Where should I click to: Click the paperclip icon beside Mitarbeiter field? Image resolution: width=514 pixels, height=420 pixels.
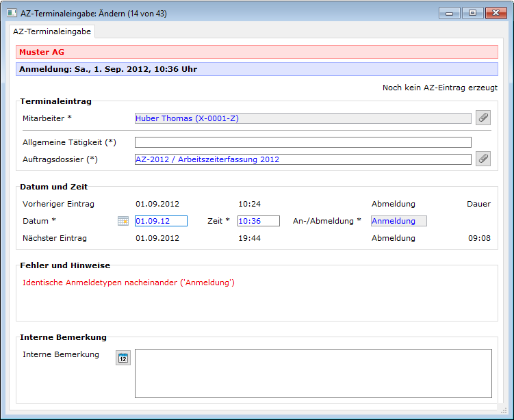[x=483, y=118]
